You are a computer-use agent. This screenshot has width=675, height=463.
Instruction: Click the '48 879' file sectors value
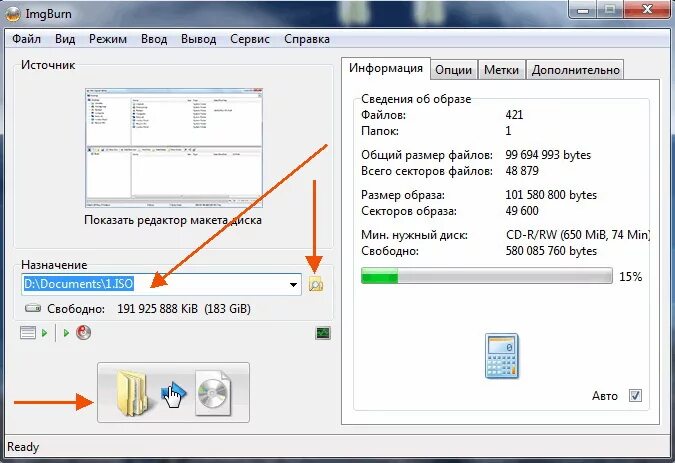(522, 171)
